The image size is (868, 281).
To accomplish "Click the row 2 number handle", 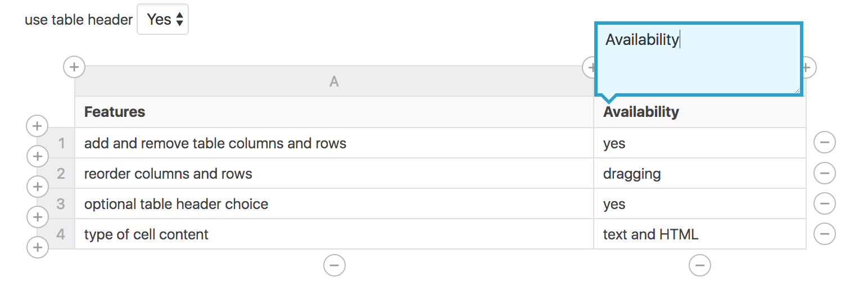I will coord(61,174).
